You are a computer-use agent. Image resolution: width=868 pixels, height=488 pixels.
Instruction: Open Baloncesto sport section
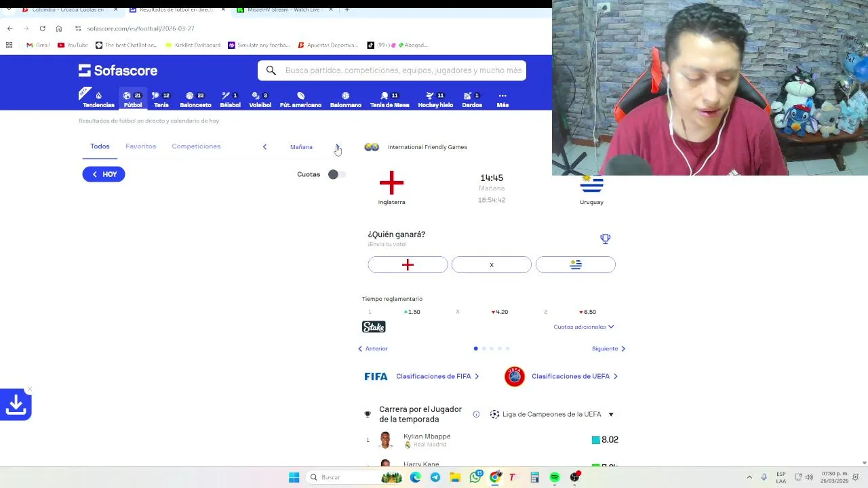pyautogui.click(x=195, y=100)
